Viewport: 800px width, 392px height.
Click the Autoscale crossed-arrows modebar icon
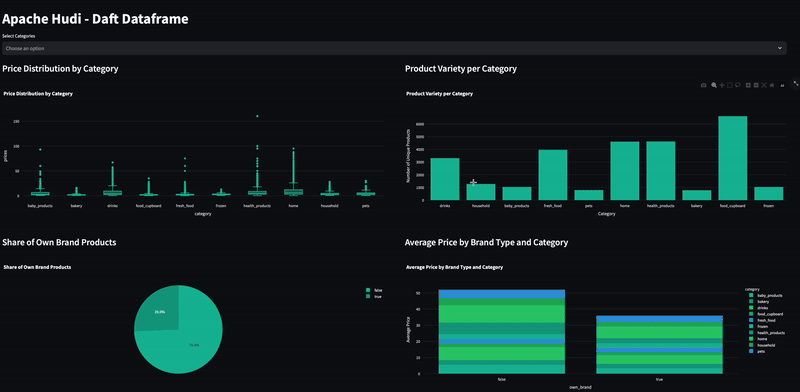pyautogui.click(x=764, y=85)
